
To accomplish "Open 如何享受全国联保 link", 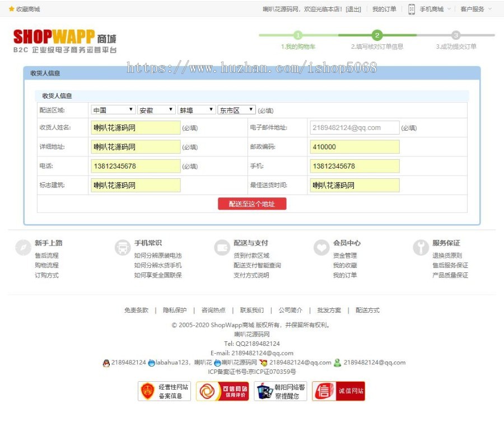I will (x=158, y=275).
